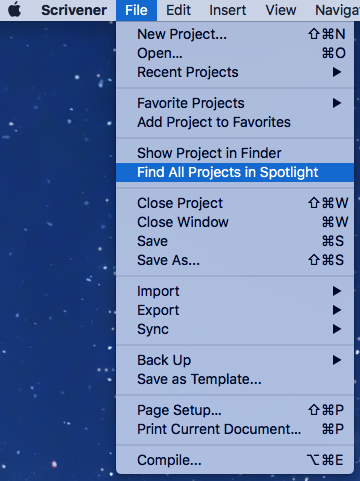Open the Apple menu icon
This screenshot has width=360, height=481.
click(15, 10)
